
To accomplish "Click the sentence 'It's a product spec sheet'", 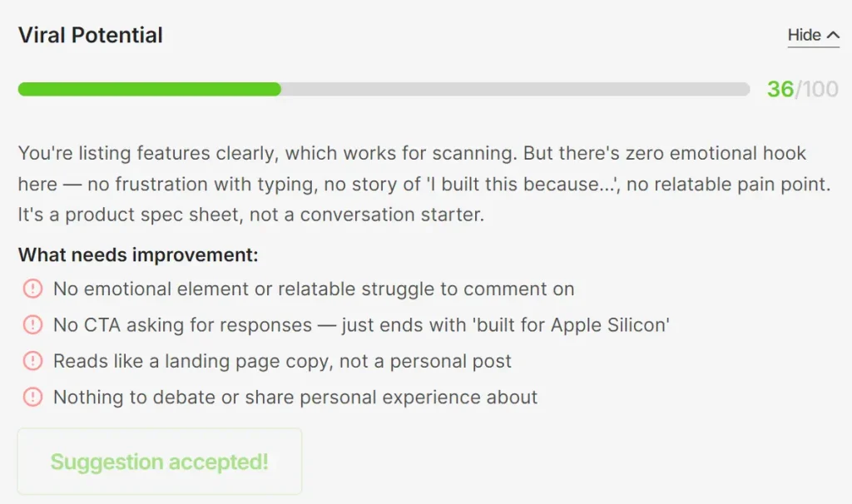I will 250,214.
